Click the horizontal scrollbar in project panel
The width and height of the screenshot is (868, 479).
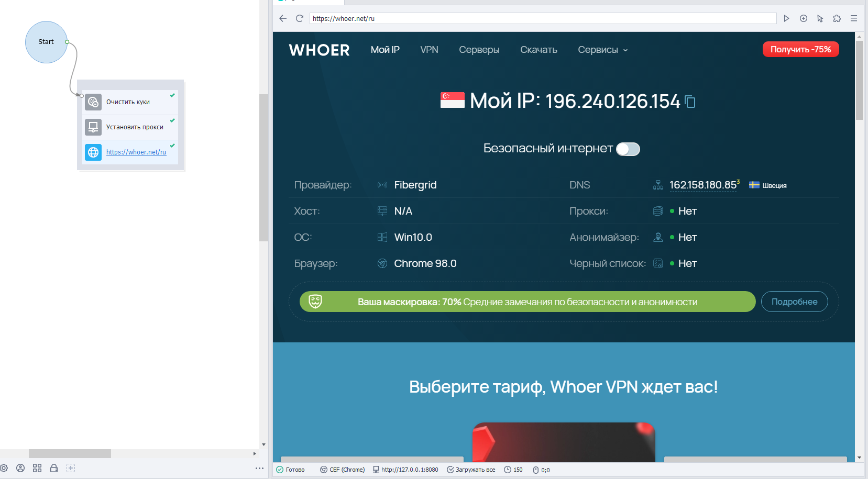click(x=70, y=453)
